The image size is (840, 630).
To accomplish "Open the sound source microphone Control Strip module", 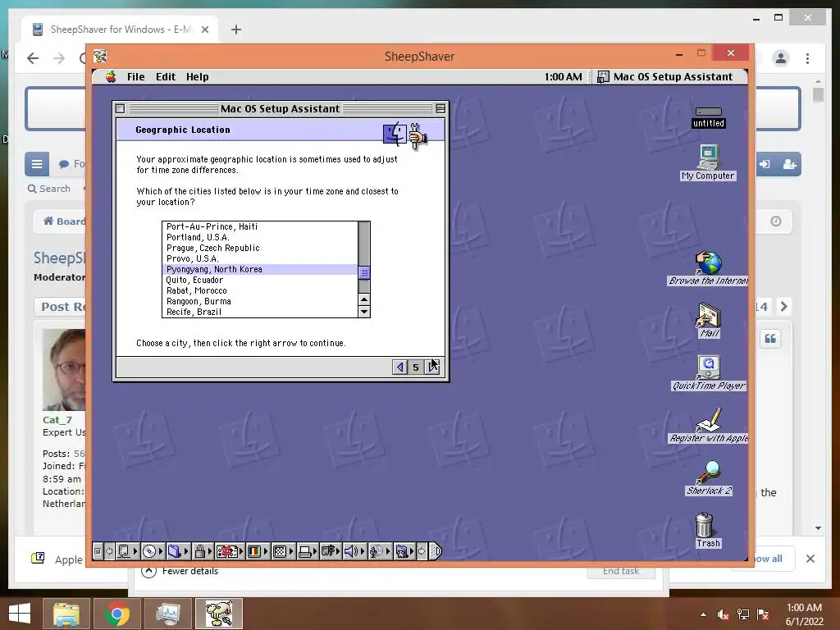I will click(381, 551).
